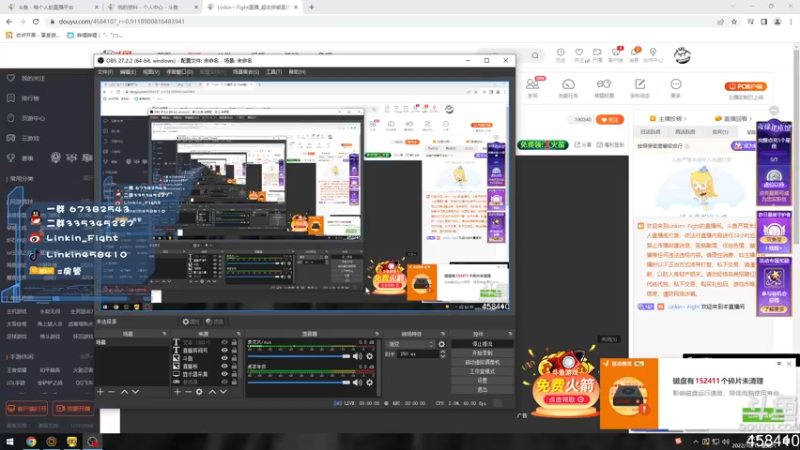
Task: Expand the popup dropdown arrow near its close button
Action: click(x=779, y=364)
